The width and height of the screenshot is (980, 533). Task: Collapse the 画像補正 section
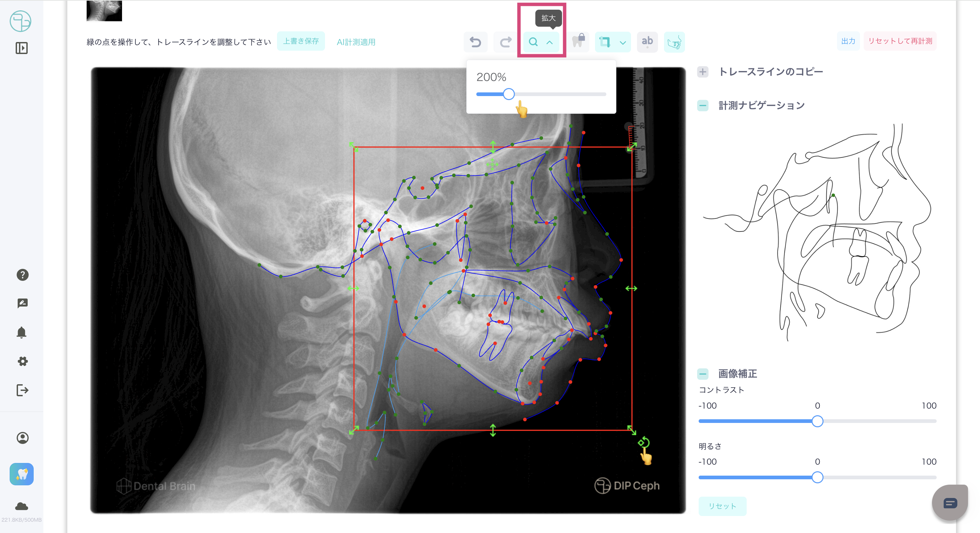(703, 374)
